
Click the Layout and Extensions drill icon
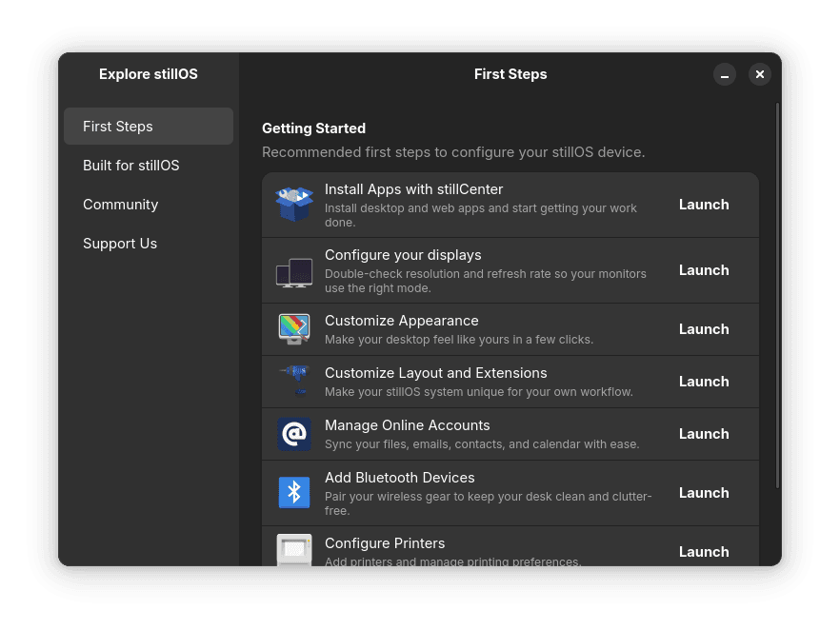[x=294, y=381]
